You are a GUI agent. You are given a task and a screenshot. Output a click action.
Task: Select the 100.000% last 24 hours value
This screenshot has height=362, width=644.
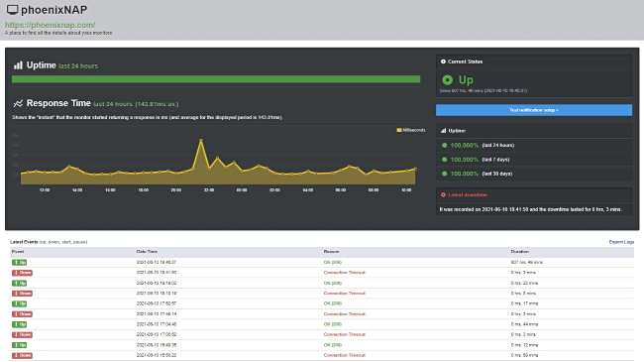pos(464,145)
